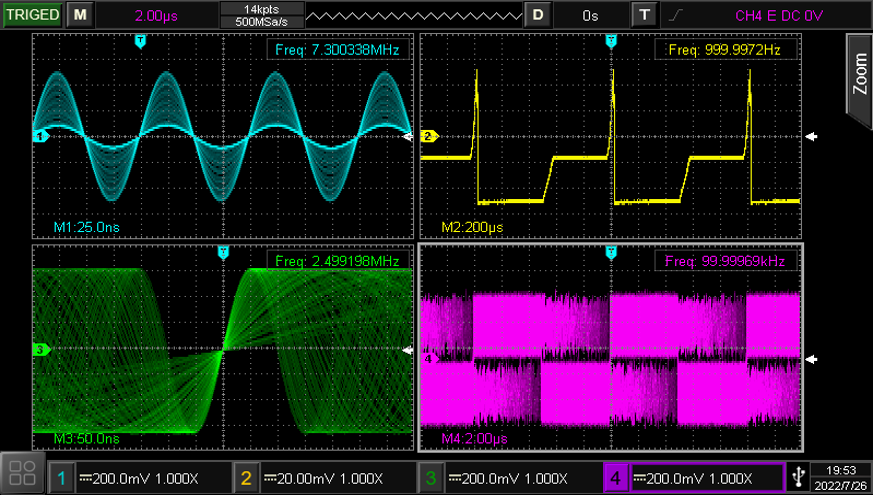Click the T trigger icon

[645, 15]
